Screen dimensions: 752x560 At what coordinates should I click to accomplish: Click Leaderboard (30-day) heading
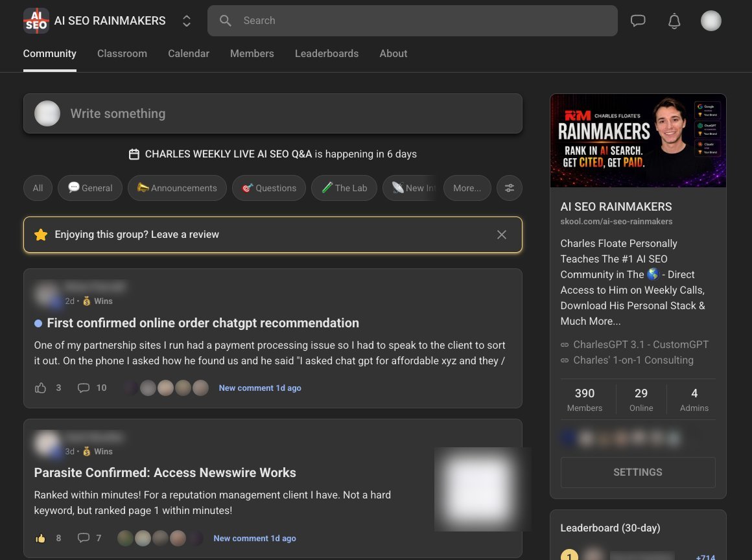(x=610, y=528)
